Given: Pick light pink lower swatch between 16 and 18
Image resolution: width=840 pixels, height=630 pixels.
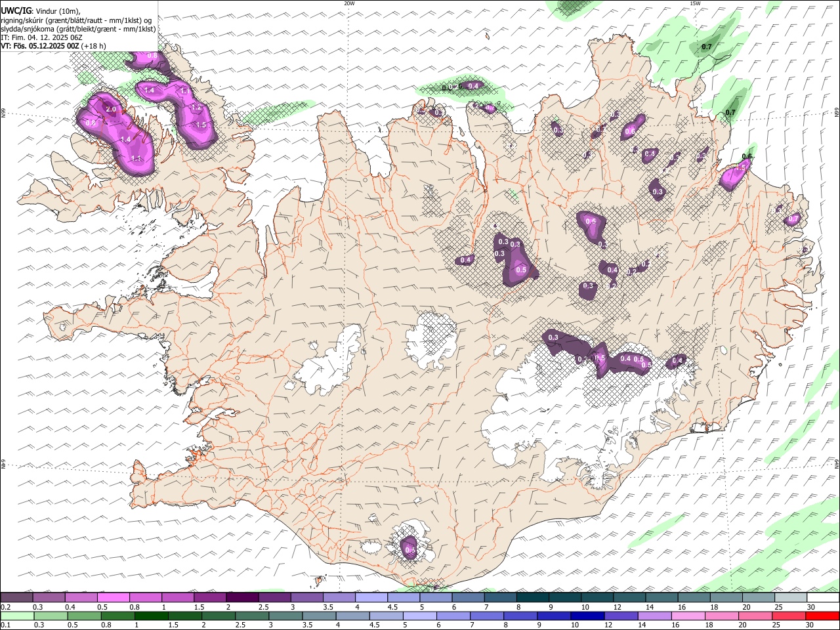Looking at the screenshot, I should tap(688, 616).
